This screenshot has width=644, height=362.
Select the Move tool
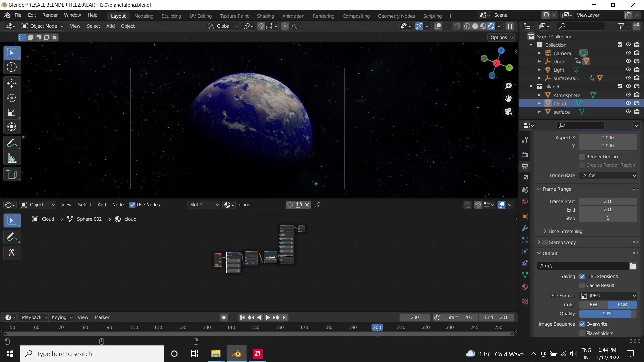(12, 83)
